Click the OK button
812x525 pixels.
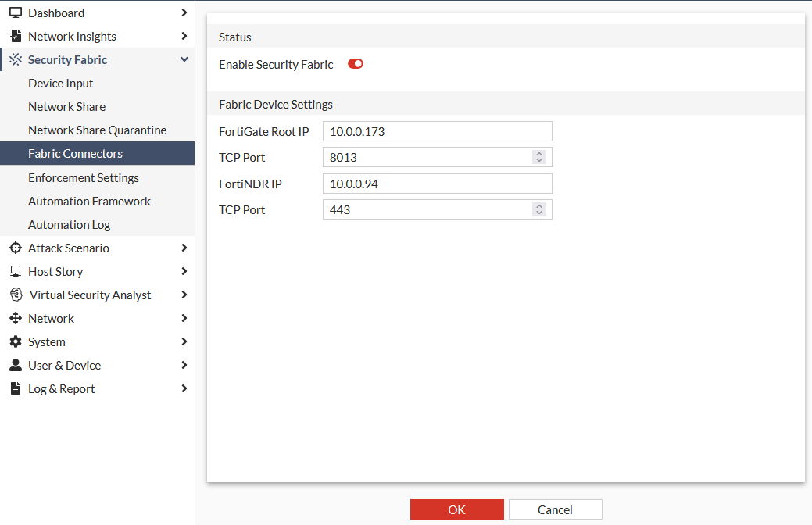tap(456, 509)
